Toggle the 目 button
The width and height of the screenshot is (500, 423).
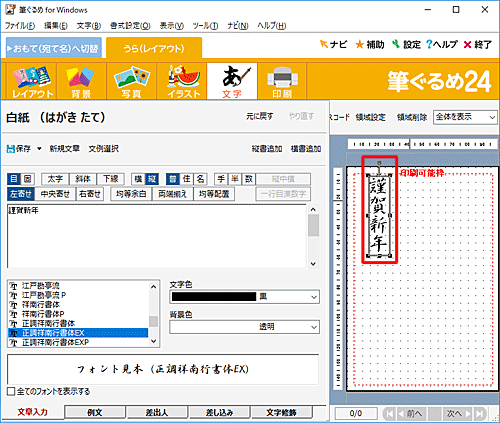pos(14,179)
